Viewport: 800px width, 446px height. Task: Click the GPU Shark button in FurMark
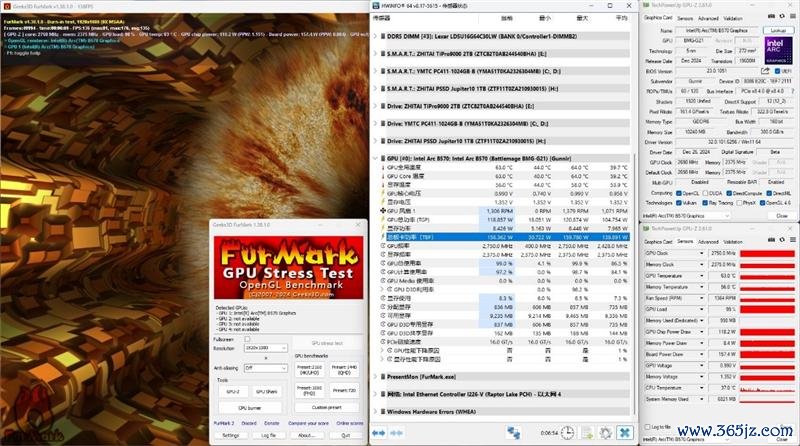267,391
